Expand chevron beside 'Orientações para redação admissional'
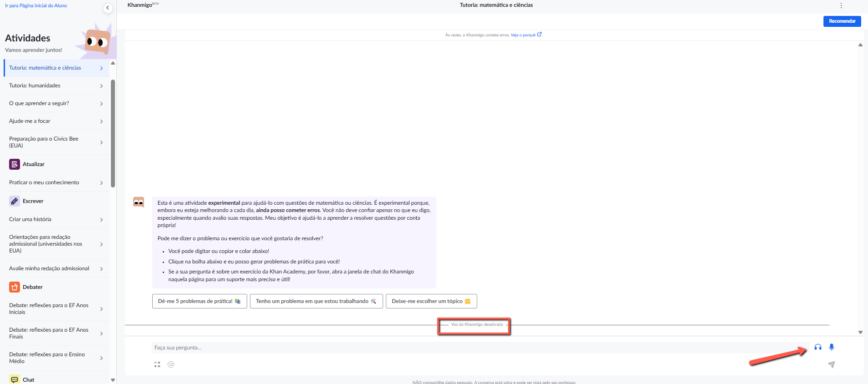This screenshot has width=868, height=384. point(101,244)
